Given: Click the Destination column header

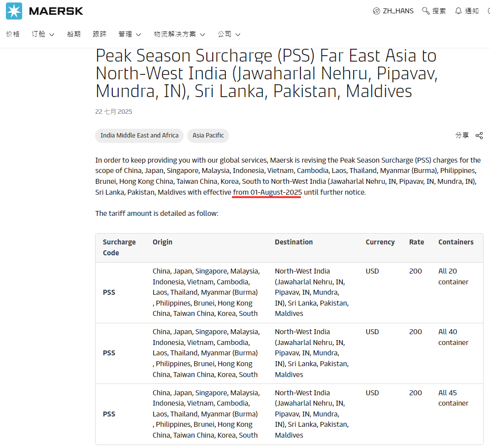Looking at the screenshot, I should 294,242.
